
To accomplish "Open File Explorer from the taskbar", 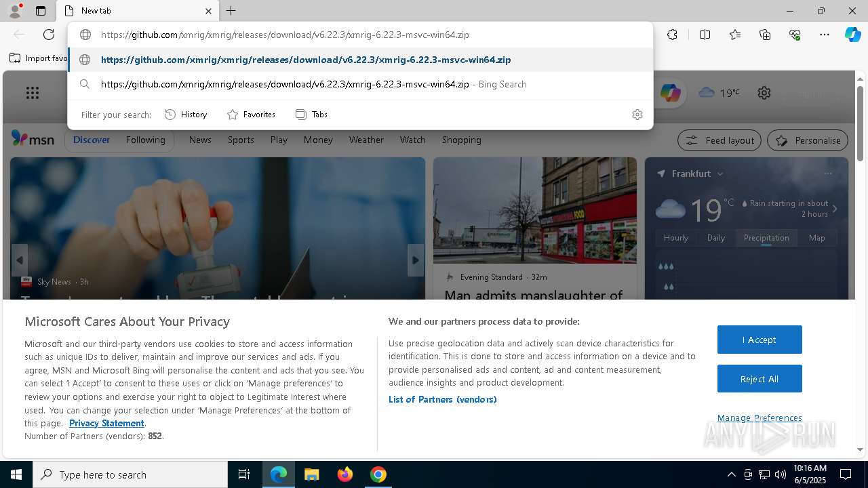I will tap(311, 474).
